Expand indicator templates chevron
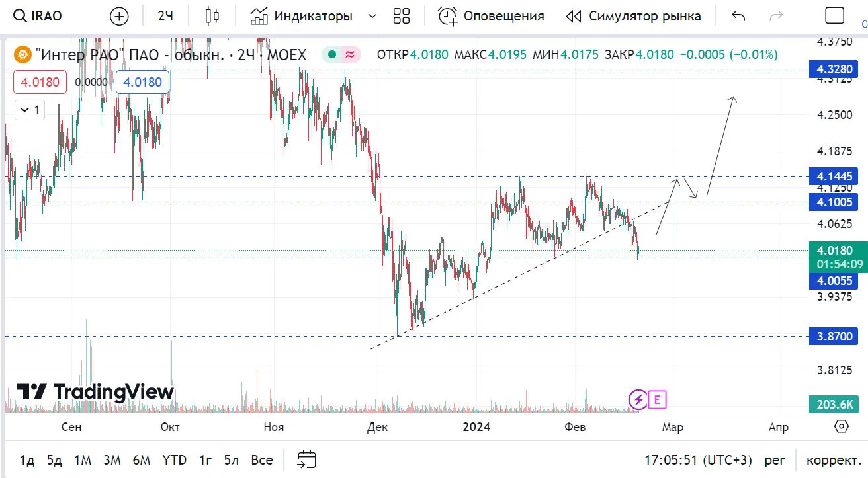Viewport: 868px width, 478px height. (x=372, y=16)
